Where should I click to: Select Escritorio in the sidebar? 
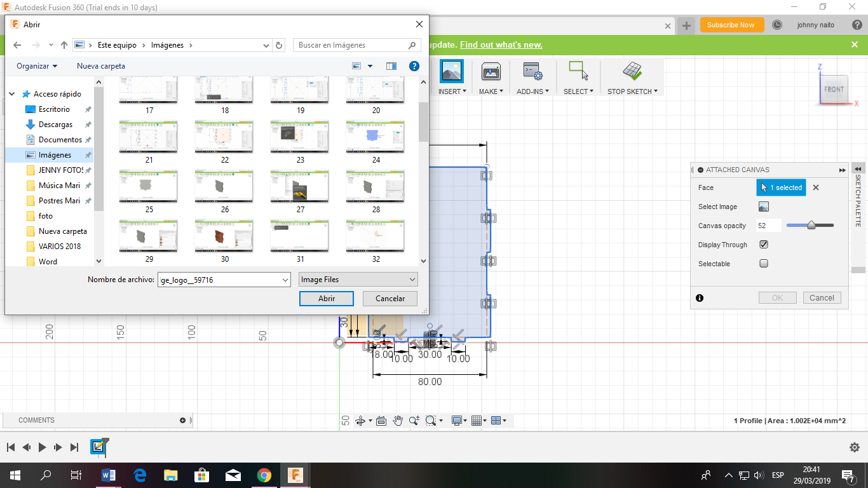(54, 109)
